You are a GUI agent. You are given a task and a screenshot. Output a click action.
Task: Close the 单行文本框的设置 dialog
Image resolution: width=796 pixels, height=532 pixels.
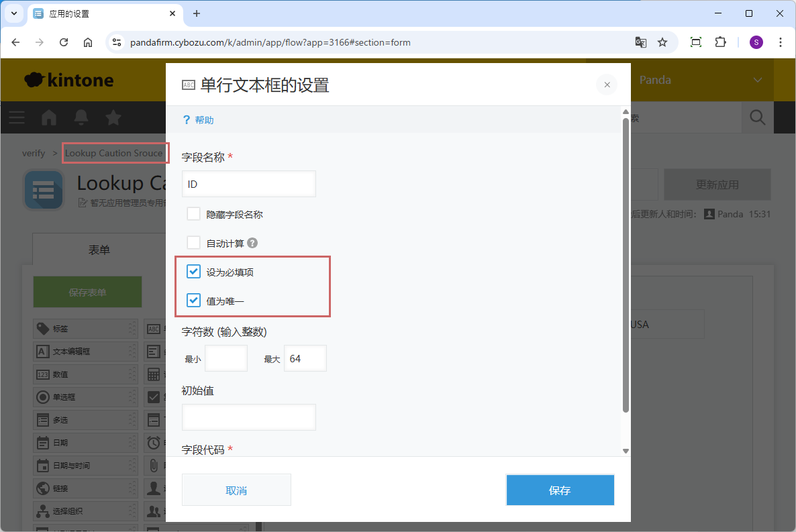click(x=607, y=85)
